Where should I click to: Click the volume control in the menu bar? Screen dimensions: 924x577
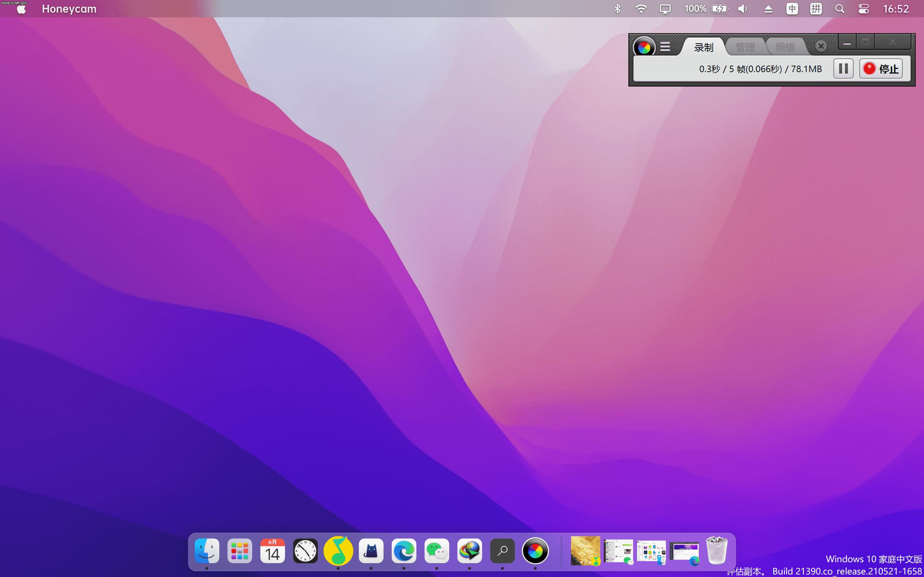[744, 8]
